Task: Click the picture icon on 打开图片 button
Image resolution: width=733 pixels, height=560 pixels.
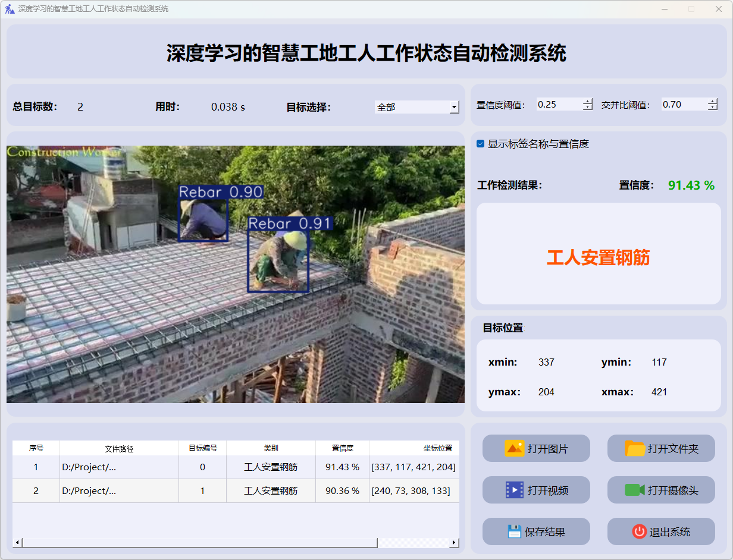Action: [514, 448]
